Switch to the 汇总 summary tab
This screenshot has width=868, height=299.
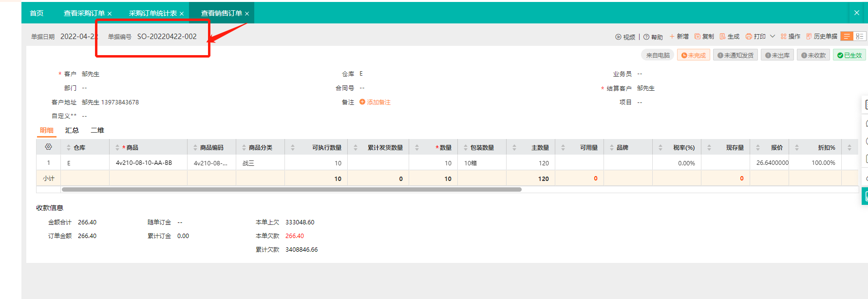click(x=72, y=130)
